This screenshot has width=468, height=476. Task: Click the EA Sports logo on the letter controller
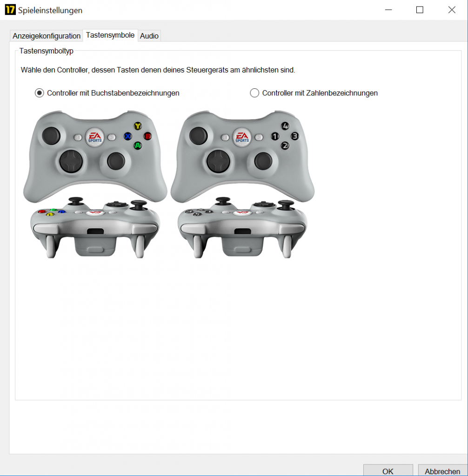click(x=95, y=137)
